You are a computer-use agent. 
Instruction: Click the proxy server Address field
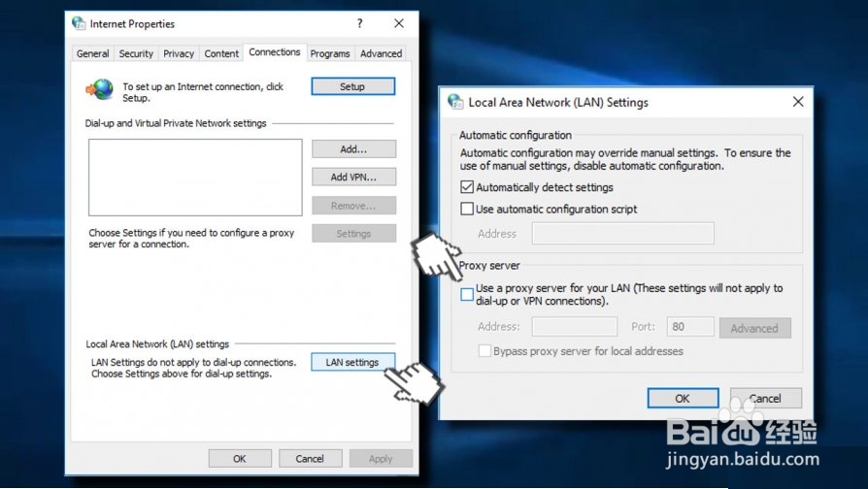[575, 327]
